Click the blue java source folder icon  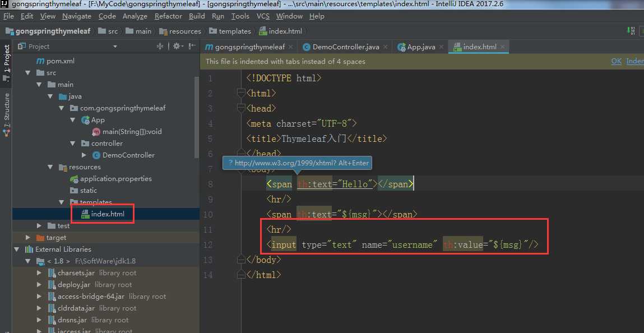63,96
